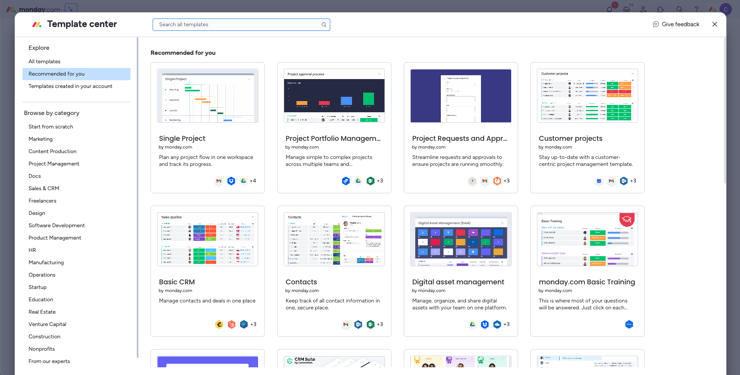Open inbox icon in top bar
Viewport: 740px width, 375px height.
(x=627, y=9)
